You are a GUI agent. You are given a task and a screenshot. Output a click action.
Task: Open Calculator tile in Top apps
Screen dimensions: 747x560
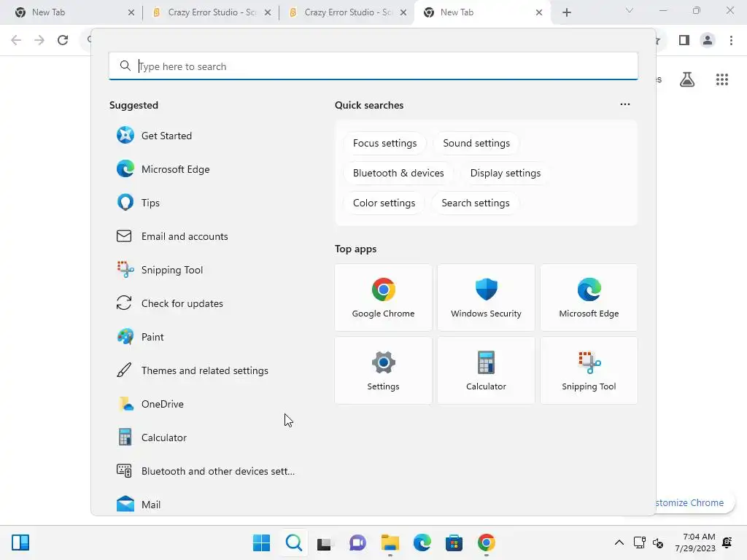pos(486,370)
